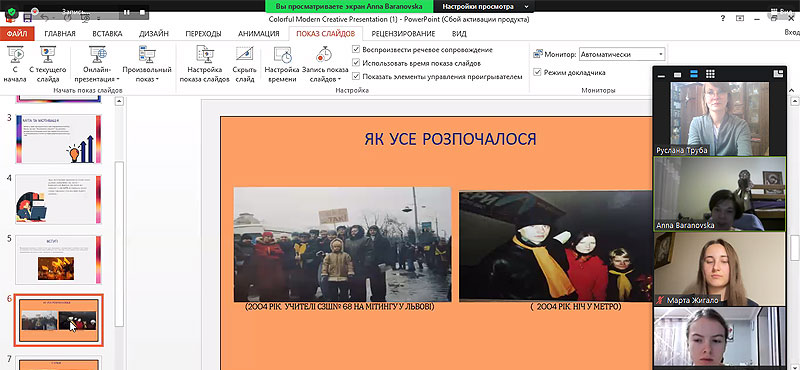The width and height of the screenshot is (800, 370).
Task: Minimize the Zoom video panel
Action: (x=661, y=75)
